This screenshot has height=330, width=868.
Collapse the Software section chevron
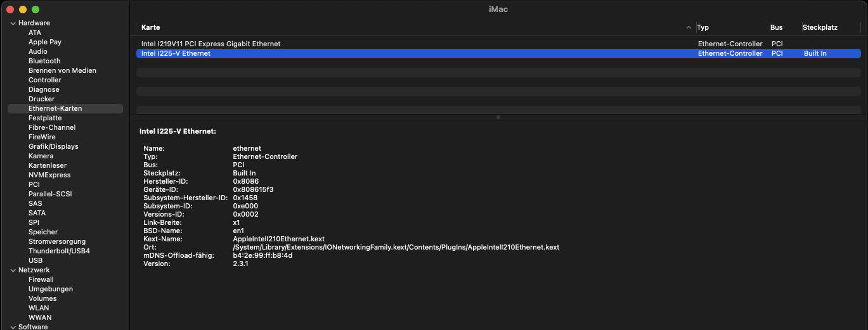click(13, 327)
